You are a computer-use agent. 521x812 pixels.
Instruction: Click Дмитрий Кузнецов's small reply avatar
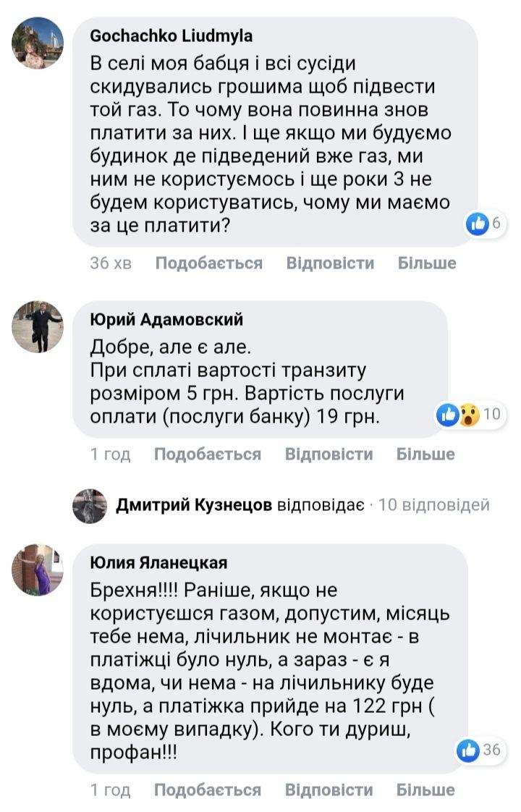[90, 505]
